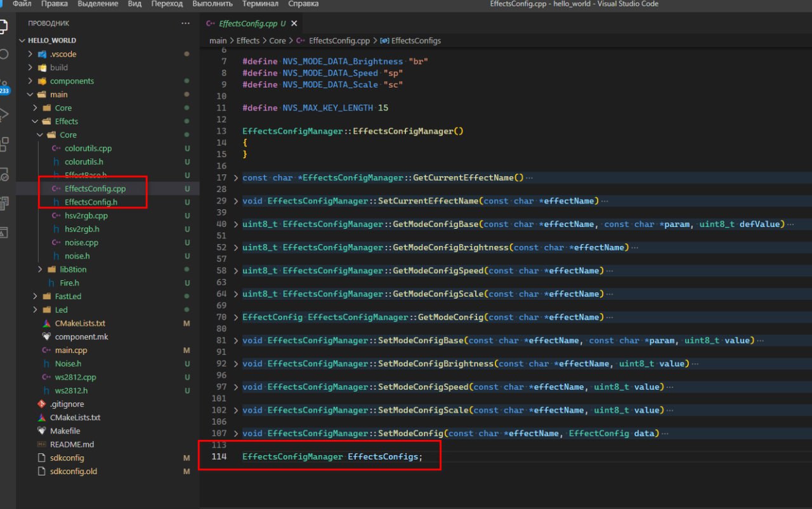The height and width of the screenshot is (509, 812).
Task: Close the EffectsConfig.cpp editor tab
Action: 294,23
